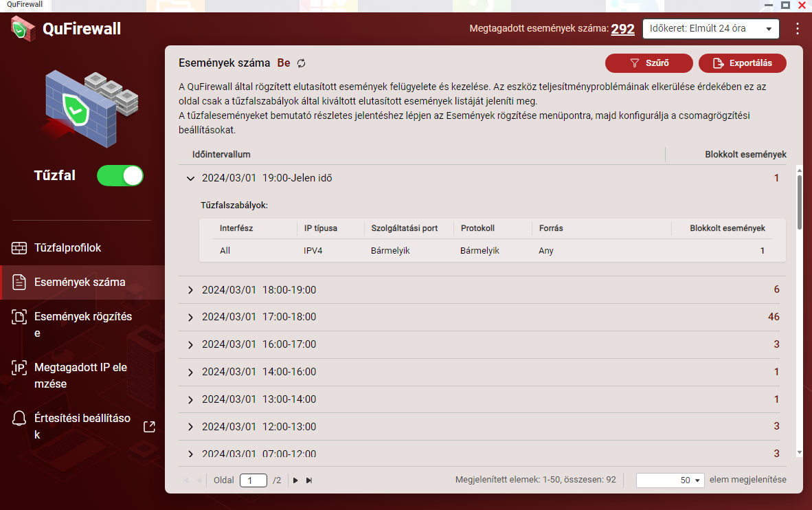Image resolution: width=812 pixels, height=510 pixels.
Task: Collapse the 19:00-Jelen idő row
Action: click(190, 178)
